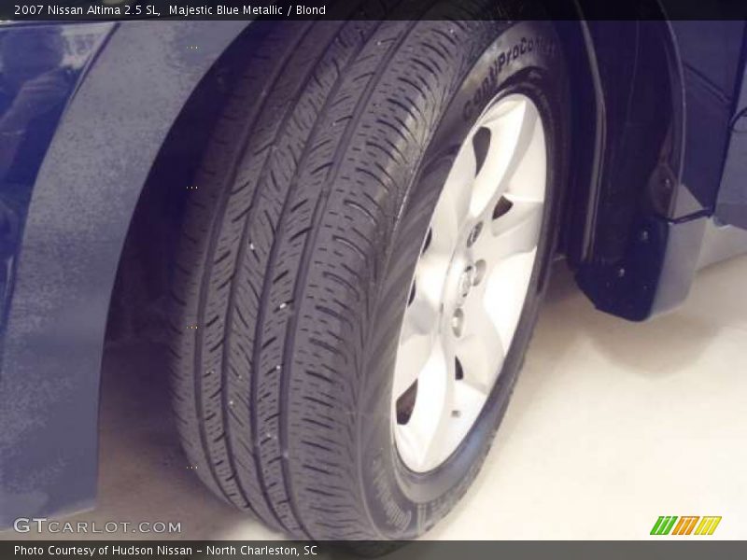Click the Photo Courtesy caption bar
747x560 pixels.
(x=163, y=549)
